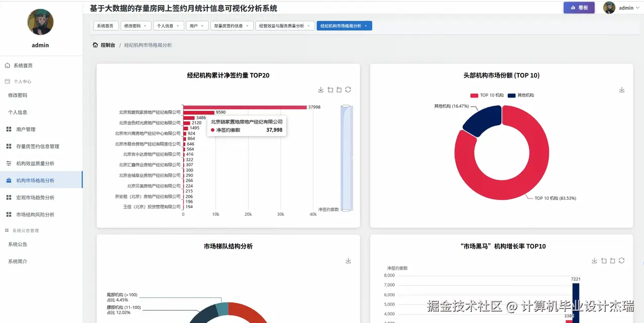Refresh the 经纪机构累计净签约量 chart
Screen dimensions: 644x323
click(348, 89)
